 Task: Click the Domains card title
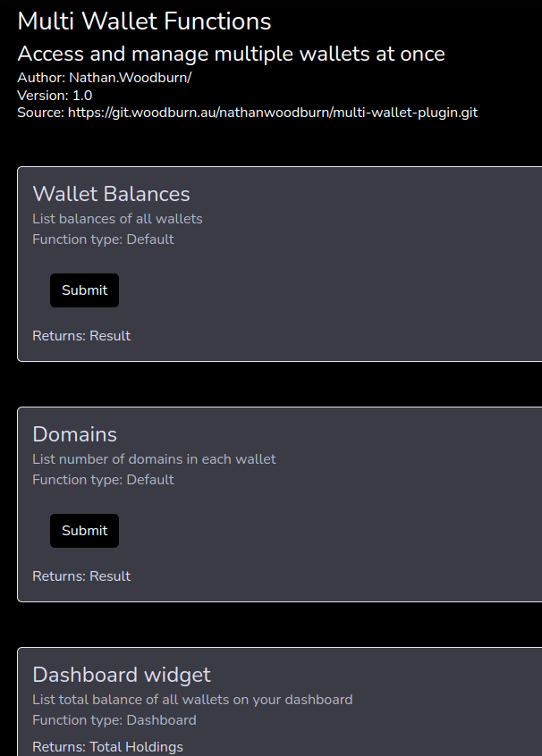tap(74, 434)
